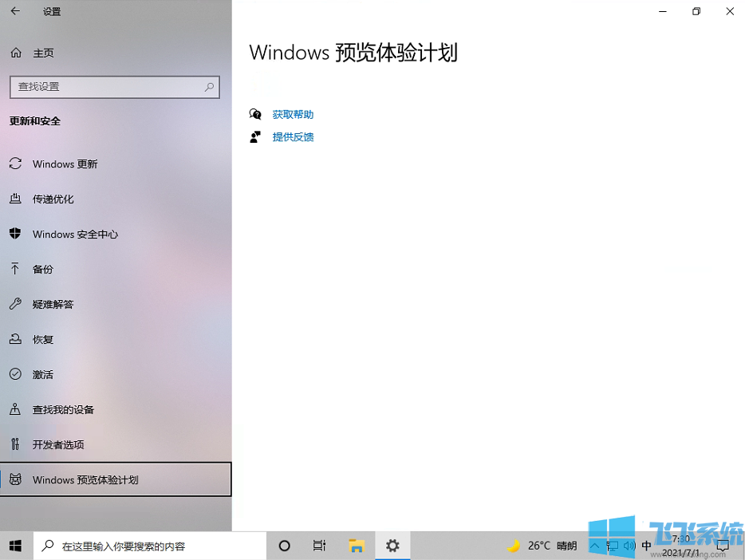Open the 激活 activation page
Viewport: 745px width, 560px height.
point(43,375)
